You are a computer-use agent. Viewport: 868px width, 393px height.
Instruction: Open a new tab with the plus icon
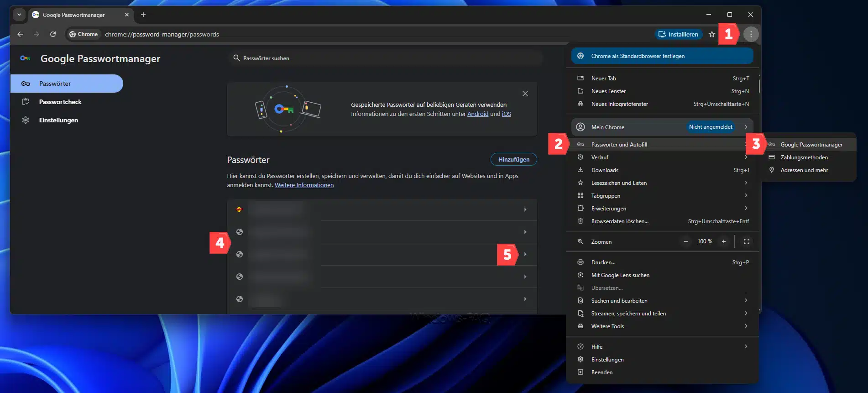pos(143,15)
